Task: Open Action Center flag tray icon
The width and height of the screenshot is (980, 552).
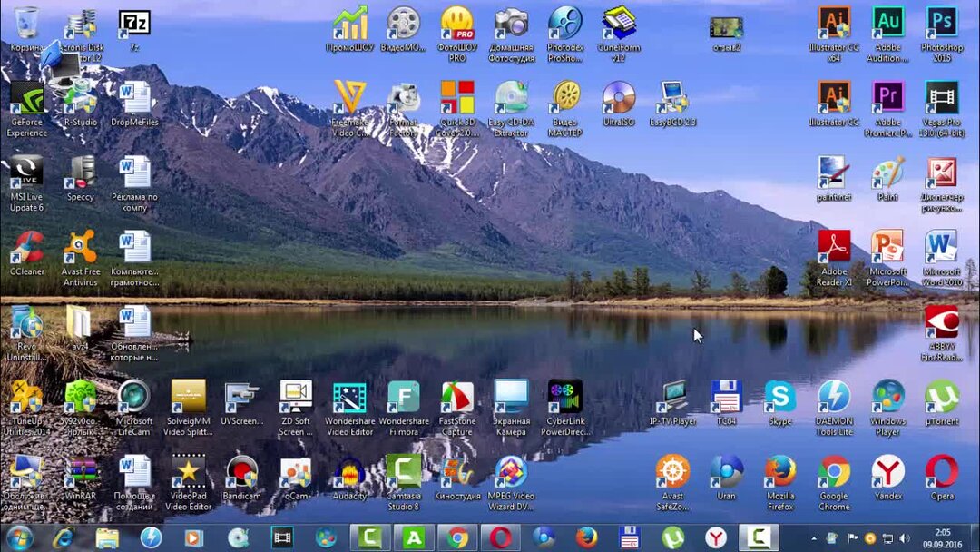Action: pyautogui.click(x=852, y=538)
